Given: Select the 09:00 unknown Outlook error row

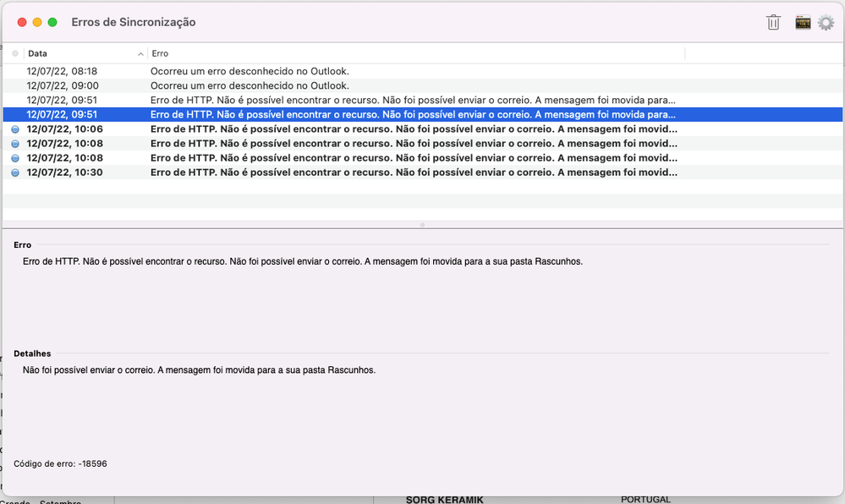Looking at the screenshot, I should (x=338, y=85).
